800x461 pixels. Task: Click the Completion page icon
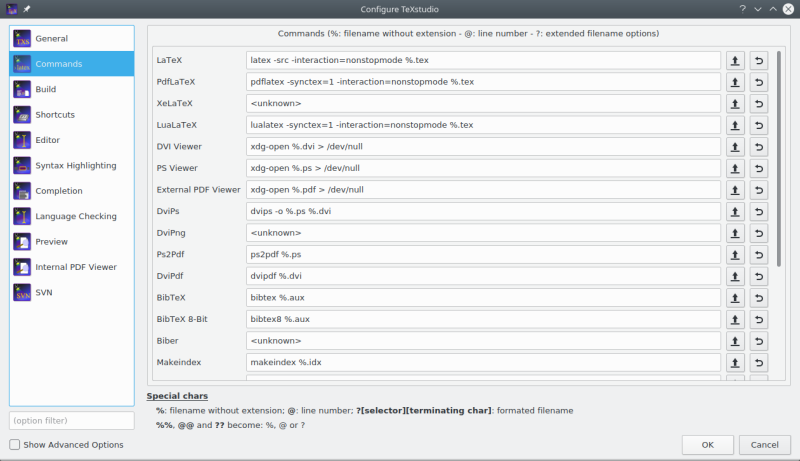click(22, 191)
